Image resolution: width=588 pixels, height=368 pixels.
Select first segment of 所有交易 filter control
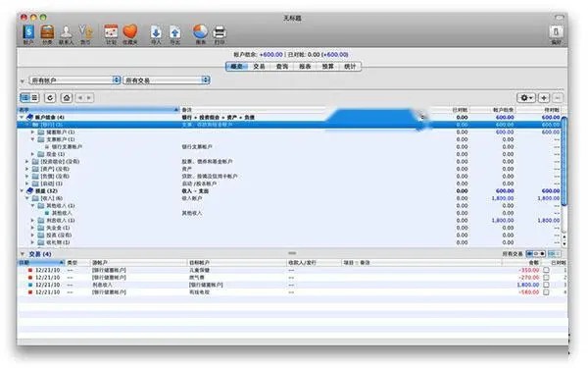click(x=529, y=254)
